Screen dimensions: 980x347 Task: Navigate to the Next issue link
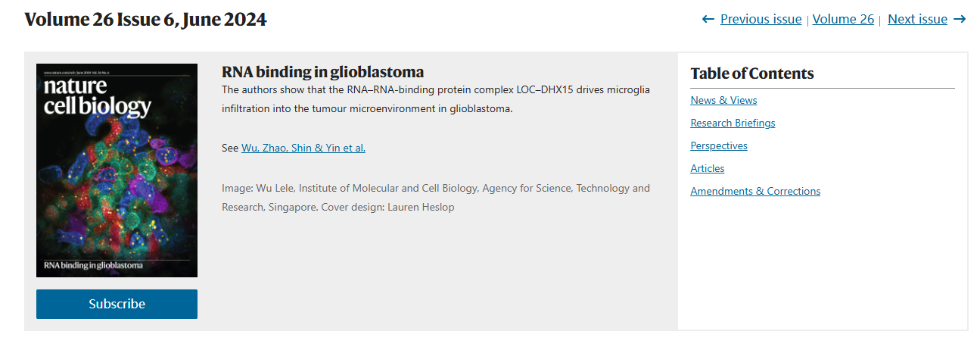point(917,20)
